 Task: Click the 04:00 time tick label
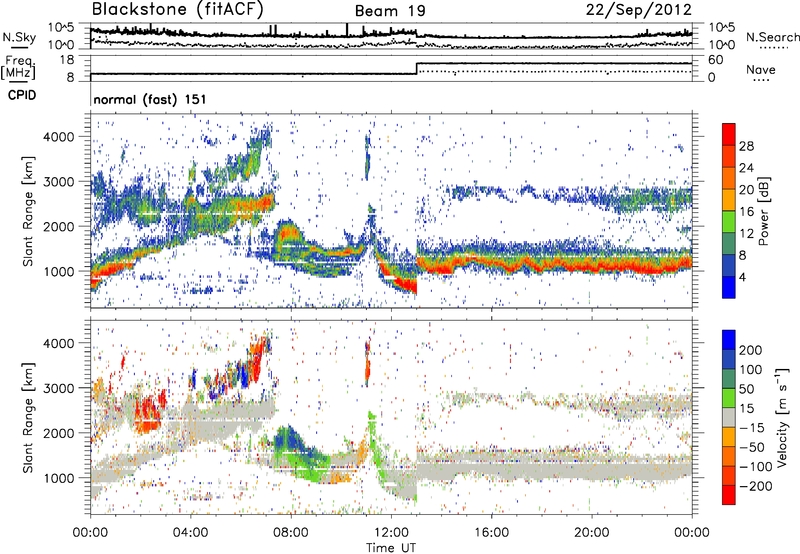(190, 533)
